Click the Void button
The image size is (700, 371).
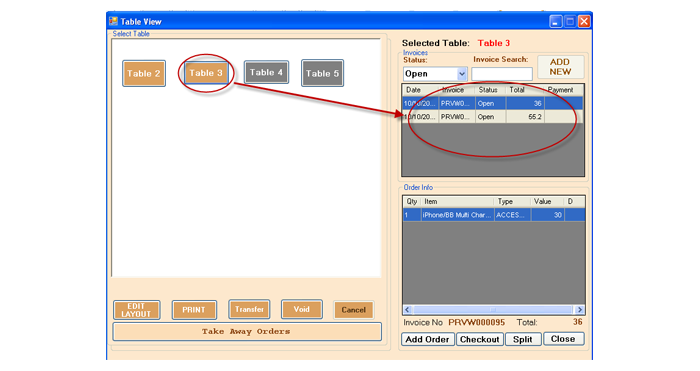point(301,309)
